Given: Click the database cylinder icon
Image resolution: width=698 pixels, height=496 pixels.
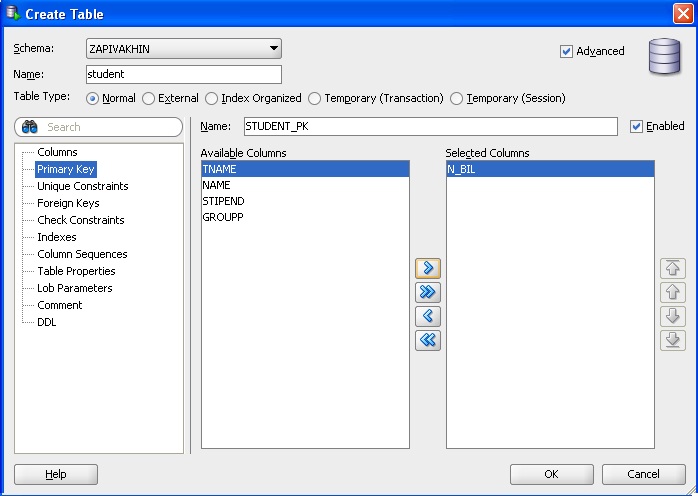Looking at the screenshot, I should 664,57.
